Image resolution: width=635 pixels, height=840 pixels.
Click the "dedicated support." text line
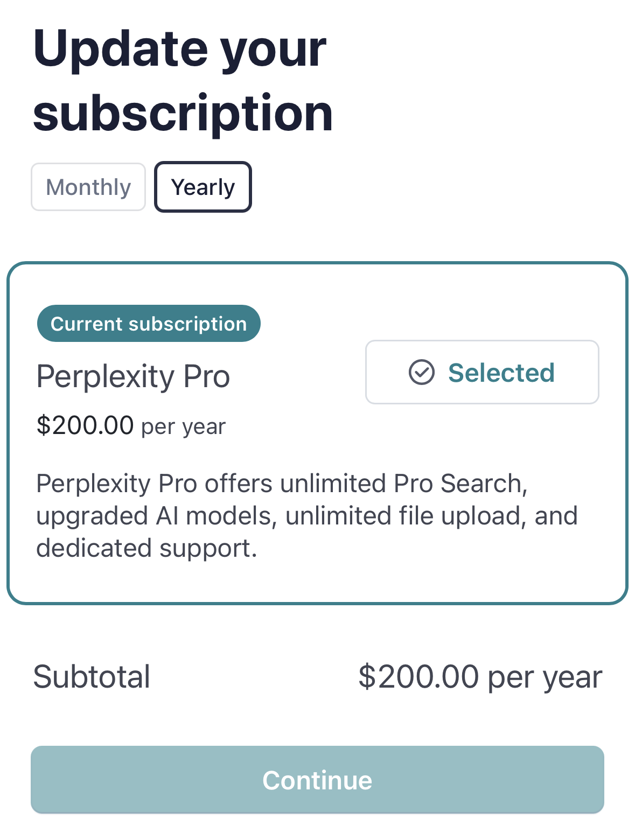[146, 548]
